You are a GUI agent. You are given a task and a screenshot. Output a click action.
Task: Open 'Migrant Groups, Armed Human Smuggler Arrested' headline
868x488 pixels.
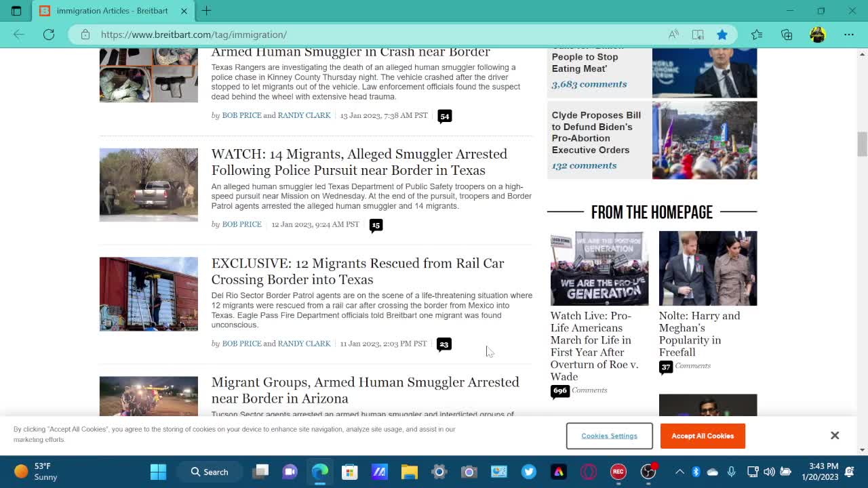(365, 390)
